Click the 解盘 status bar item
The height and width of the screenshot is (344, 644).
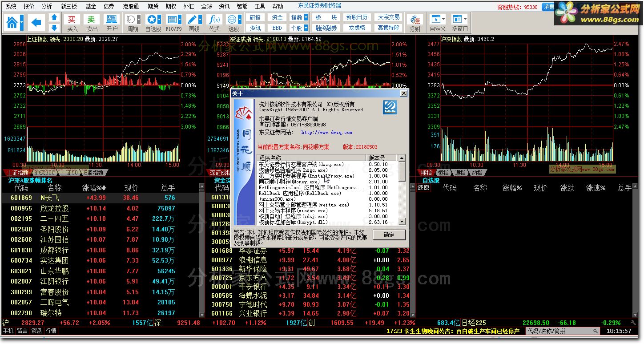[37, 331]
